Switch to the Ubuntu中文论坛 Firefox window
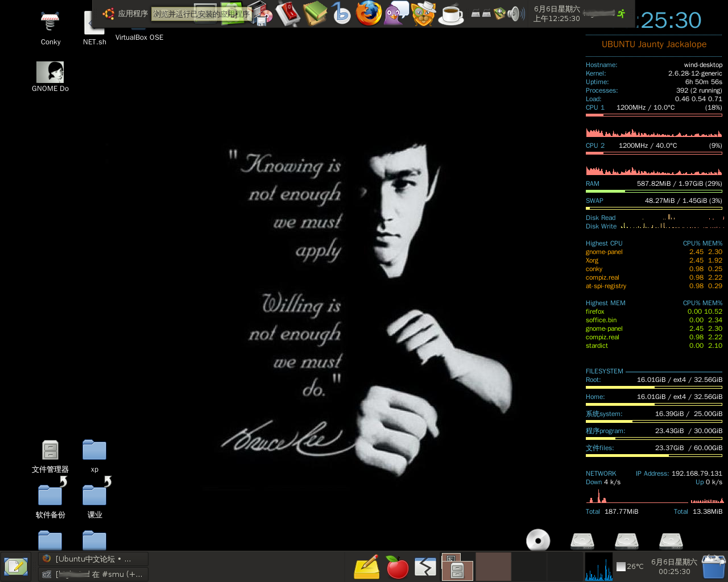This screenshot has width=728, height=582. [x=93, y=559]
